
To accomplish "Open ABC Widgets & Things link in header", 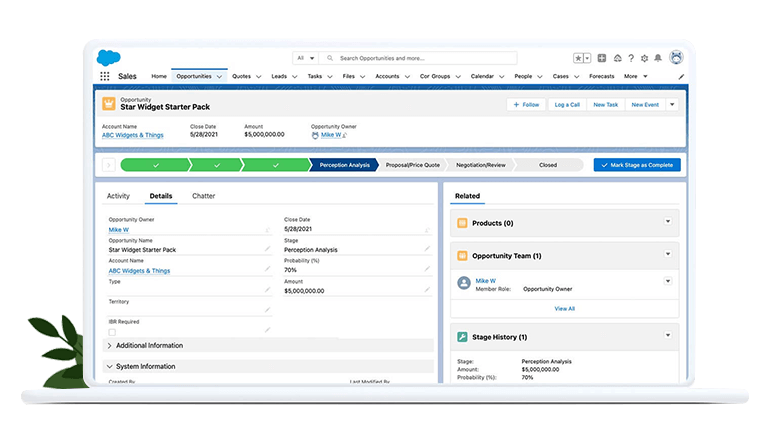I will point(133,135).
